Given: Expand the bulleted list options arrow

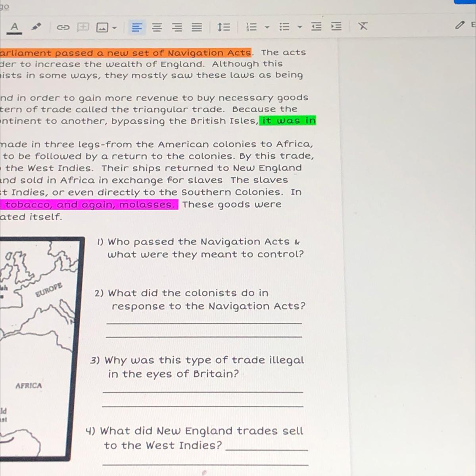Looking at the screenshot, I should [300, 27].
